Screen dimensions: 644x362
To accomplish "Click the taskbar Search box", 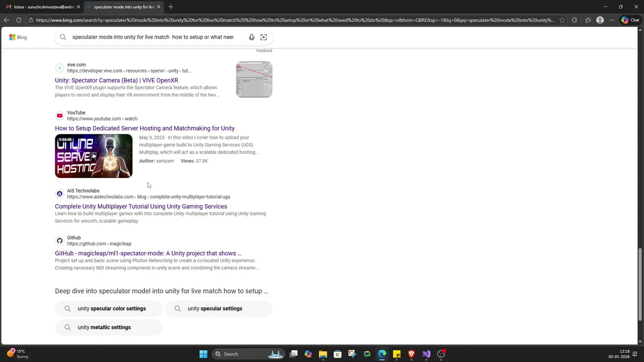I will 249,354.
